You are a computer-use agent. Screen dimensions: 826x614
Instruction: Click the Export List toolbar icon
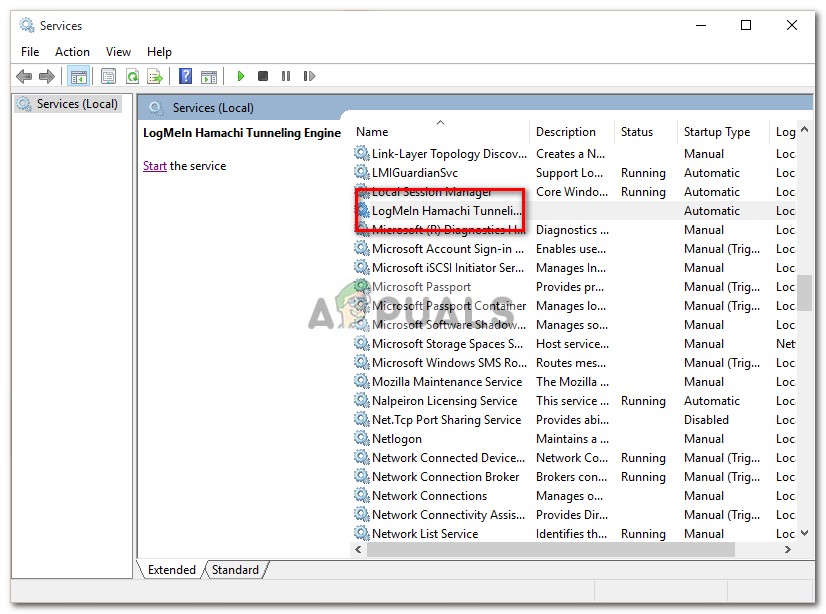click(x=155, y=77)
